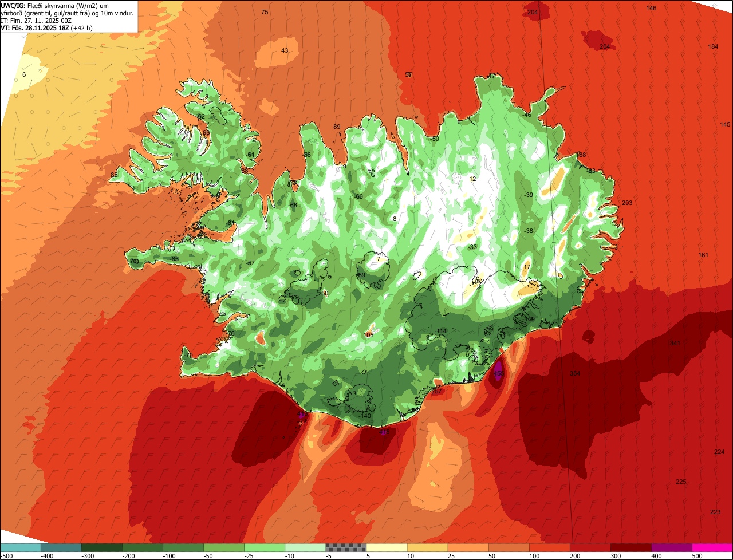The image size is (733, 560).
Task: Click the map value -114 on the glacier
Action: (x=440, y=332)
